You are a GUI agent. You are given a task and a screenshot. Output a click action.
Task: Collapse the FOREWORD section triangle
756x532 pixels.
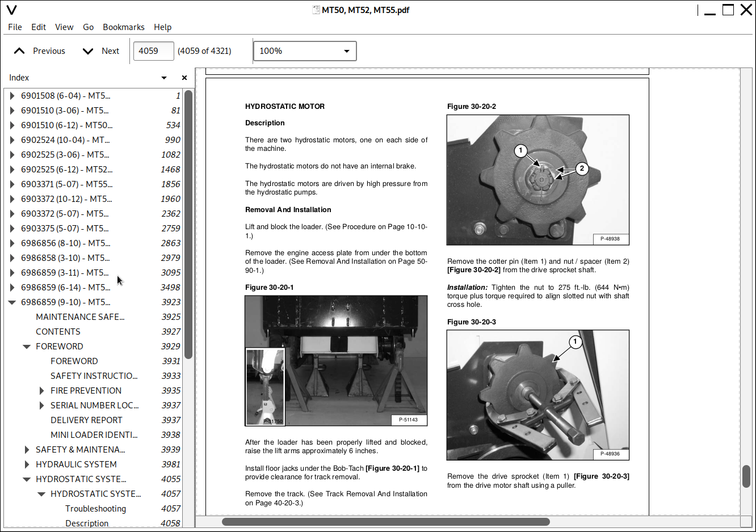(x=27, y=347)
